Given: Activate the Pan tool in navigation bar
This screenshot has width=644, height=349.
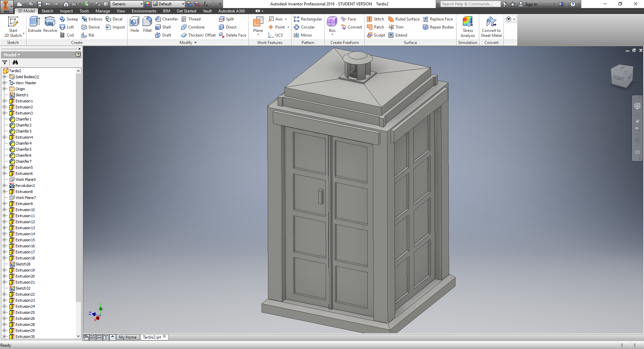Looking at the screenshot, I should [637, 120].
